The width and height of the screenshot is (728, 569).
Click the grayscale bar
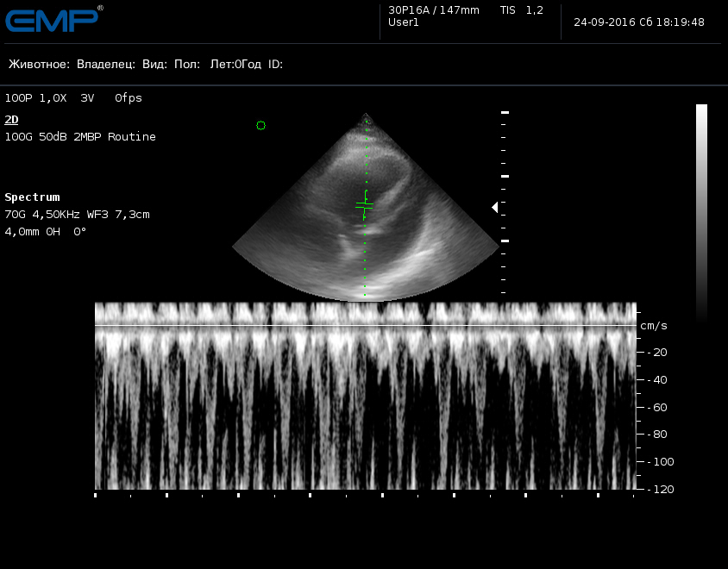pyautogui.click(x=701, y=213)
